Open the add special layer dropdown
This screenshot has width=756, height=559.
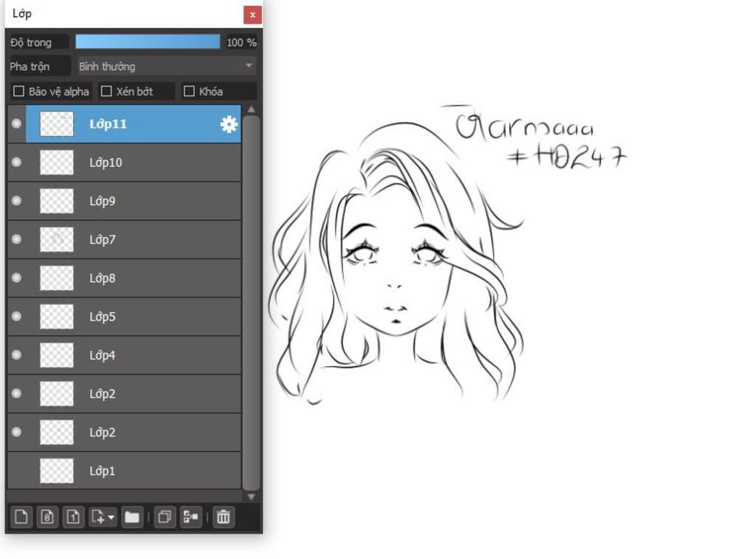pos(103,517)
